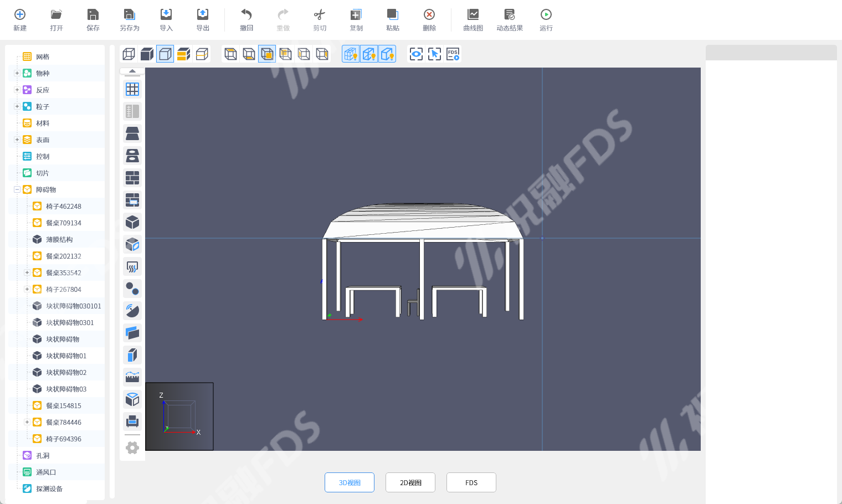Toggle yellow layered cube display mode

coord(183,54)
